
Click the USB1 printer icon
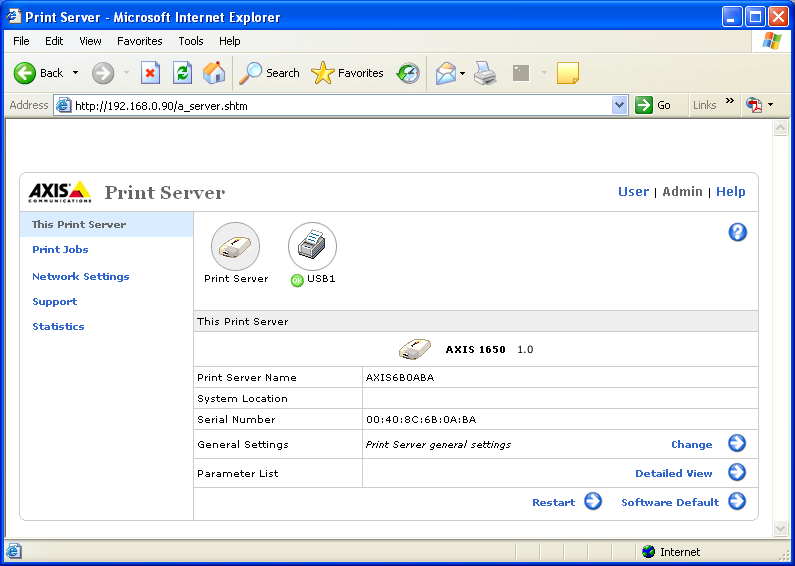tap(312, 246)
